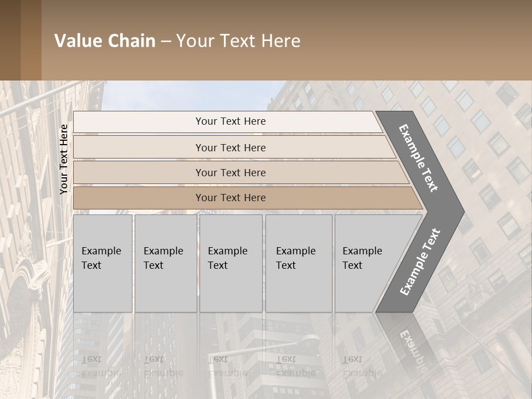Click the dark brown strip in header corner
This screenshot has width=532, height=399.
pyautogui.click(x=21, y=40)
